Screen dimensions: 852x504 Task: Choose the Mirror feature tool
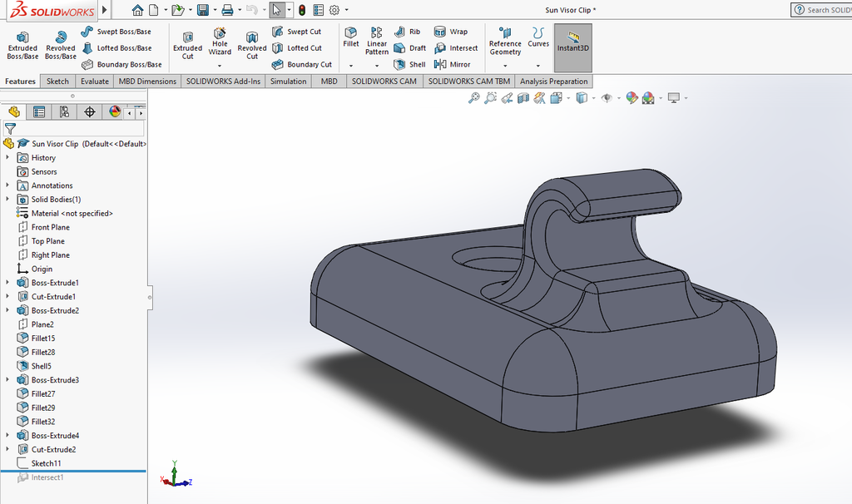pyautogui.click(x=453, y=64)
